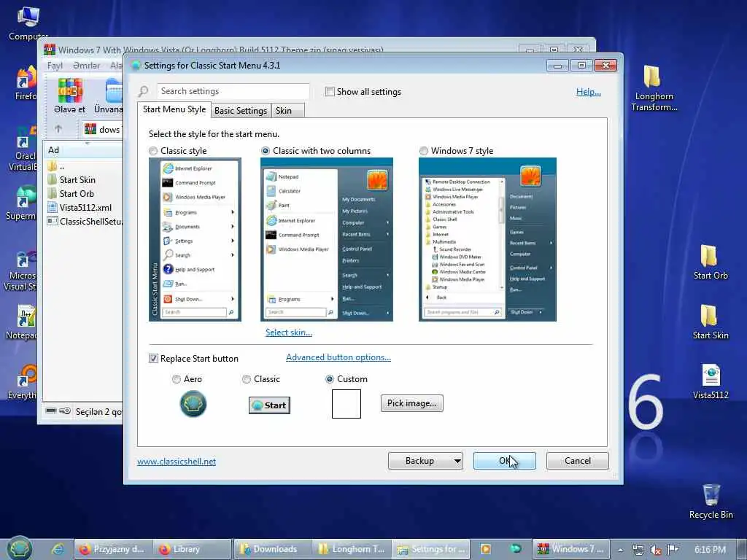Open the Start Orb desktop folder

click(710, 262)
